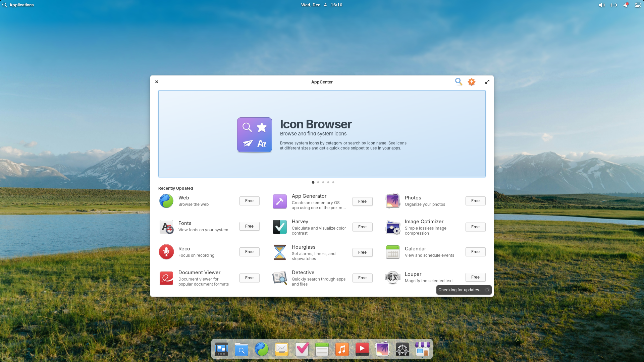Open the updates icon in AppCenter header
Viewport: 644px width, 362px height.
(472, 82)
